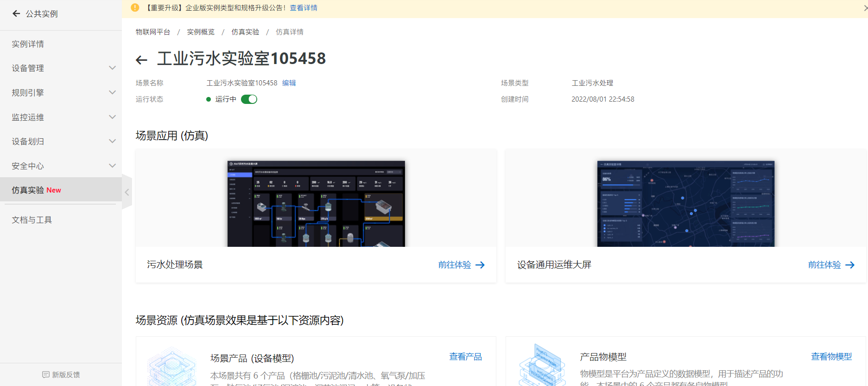This screenshot has width=868, height=386.
Task: Open the 查看物模型 link
Action: pyautogui.click(x=831, y=357)
